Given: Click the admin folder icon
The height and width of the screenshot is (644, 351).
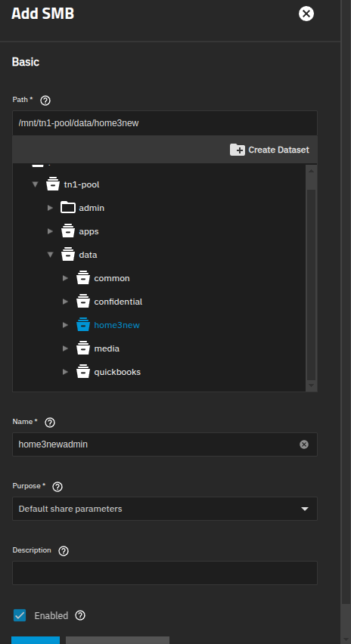Looking at the screenshot, I should pos(68,208).
